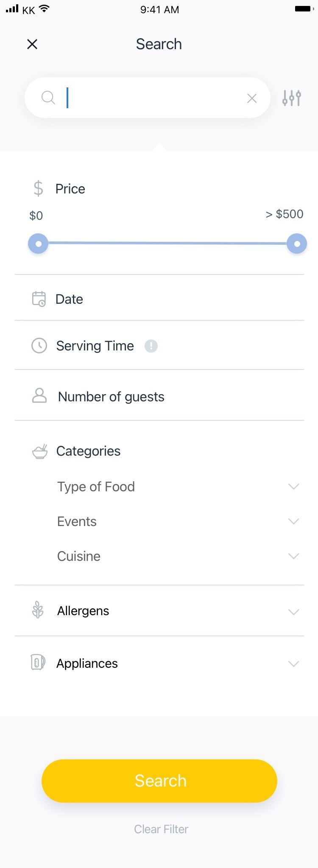Screen dimensions: 318x868
Task: Open the filter sliders icon
Action: (292, 98)
